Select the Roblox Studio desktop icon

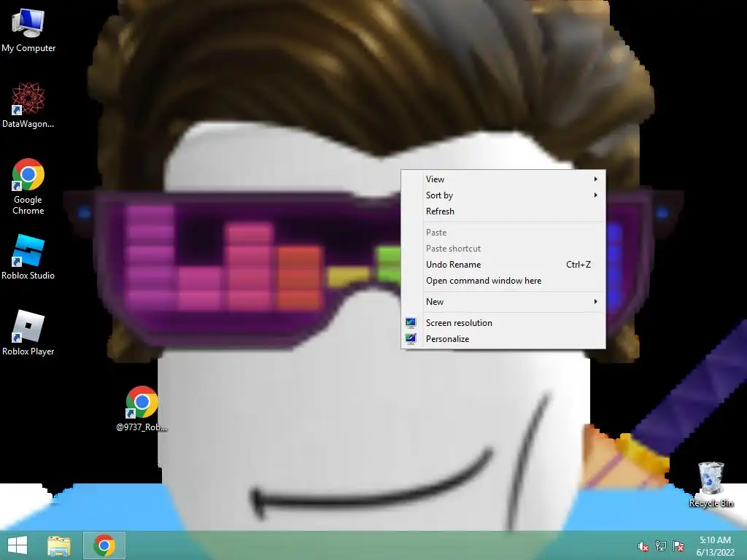(x=28, y=257)
